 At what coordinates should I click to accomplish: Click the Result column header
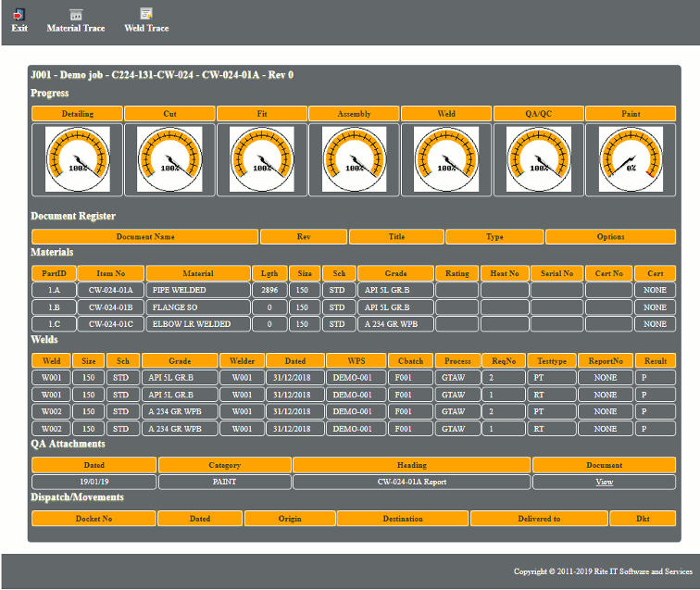[x=656, y=361]
